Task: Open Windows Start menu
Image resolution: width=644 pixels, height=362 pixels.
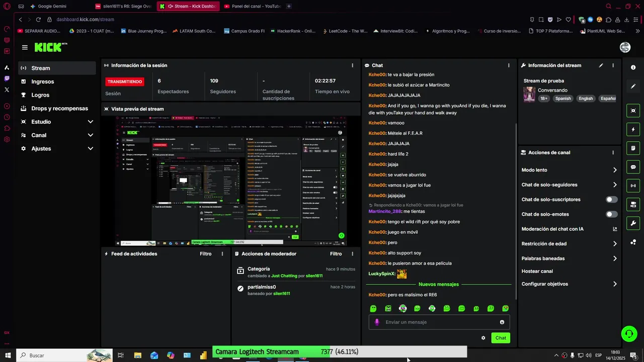Action: (x=8, y=355)
